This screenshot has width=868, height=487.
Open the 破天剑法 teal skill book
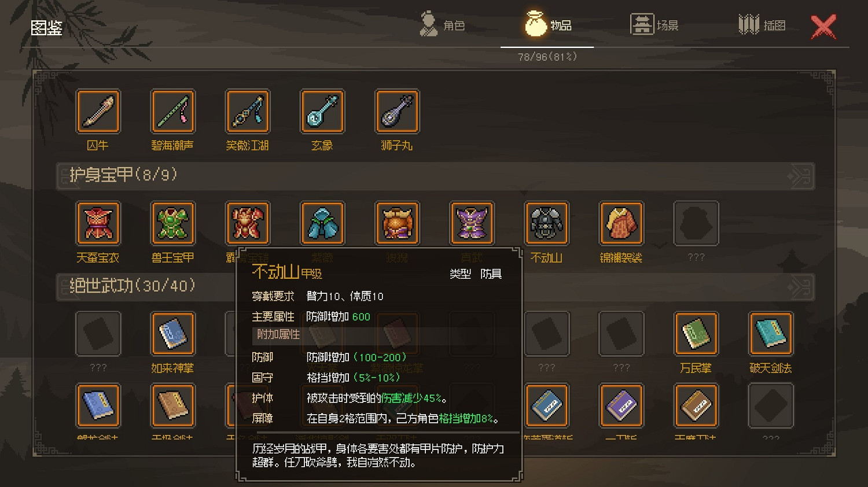[x=771, y=333]
